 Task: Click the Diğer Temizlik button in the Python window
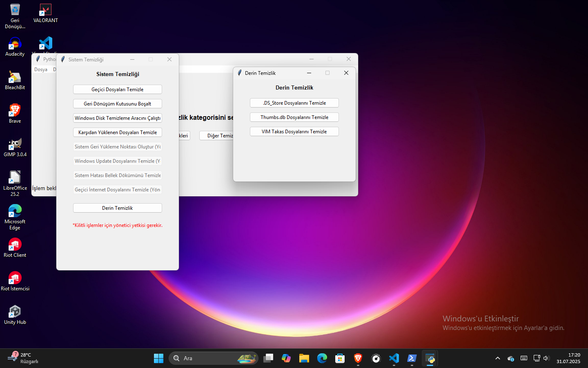click(216, 136)
